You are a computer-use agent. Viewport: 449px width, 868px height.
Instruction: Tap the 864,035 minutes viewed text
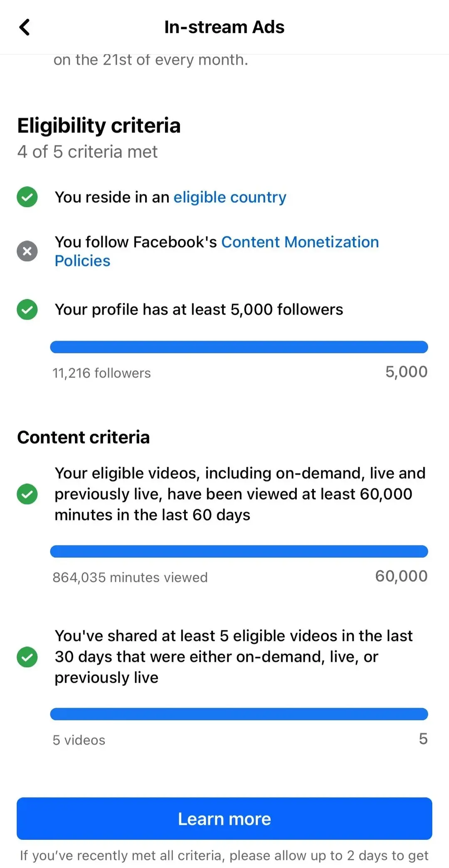[130, 577]
